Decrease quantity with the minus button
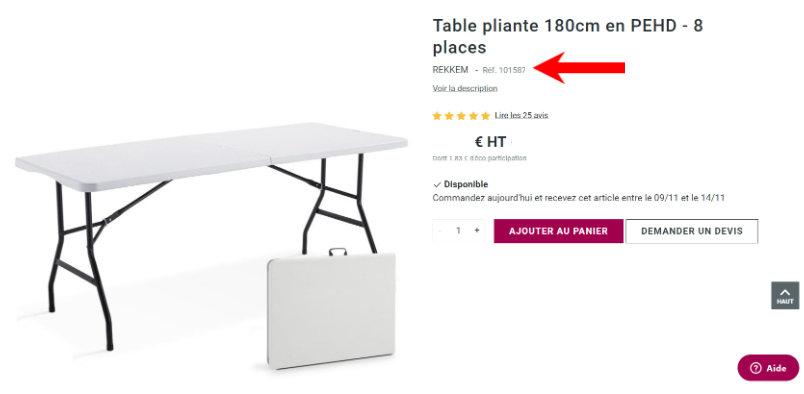 pyautogui.click(x=439, y=231)
